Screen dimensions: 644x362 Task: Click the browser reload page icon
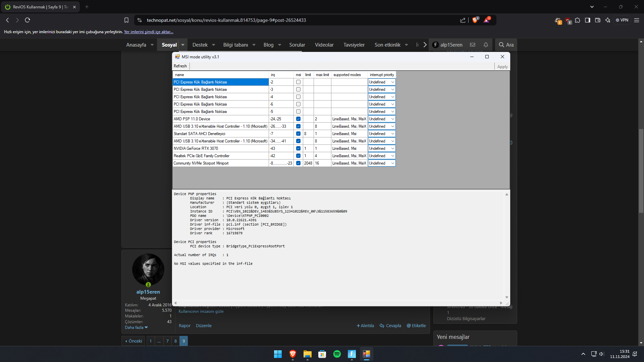coord(28,20)
